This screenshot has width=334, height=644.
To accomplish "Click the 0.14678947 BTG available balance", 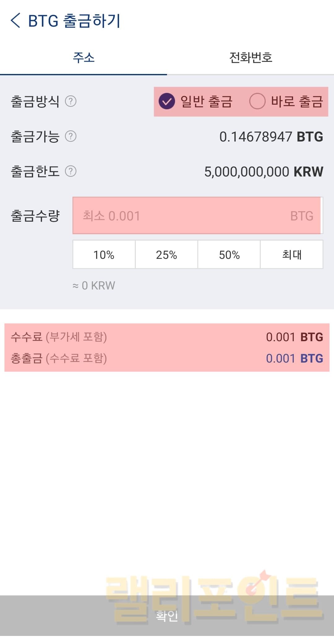I will [271, 137].
